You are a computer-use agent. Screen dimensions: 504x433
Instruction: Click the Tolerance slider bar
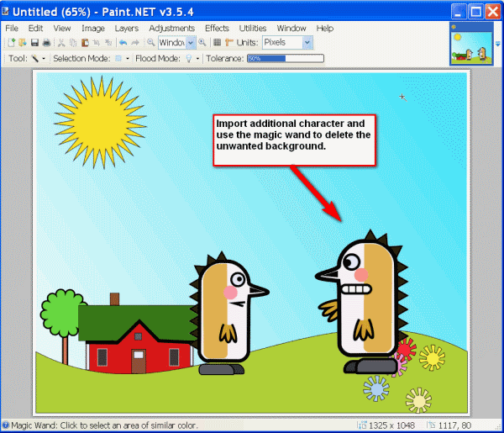point(286,59)
